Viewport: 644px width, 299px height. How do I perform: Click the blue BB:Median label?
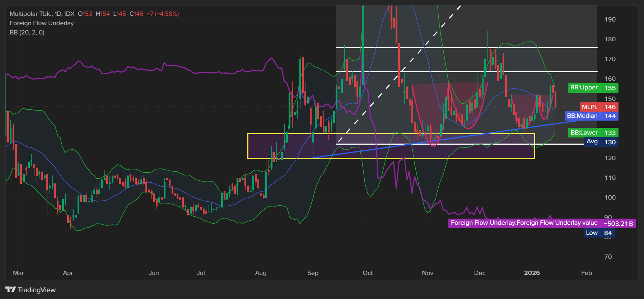[x=582, y=116]
